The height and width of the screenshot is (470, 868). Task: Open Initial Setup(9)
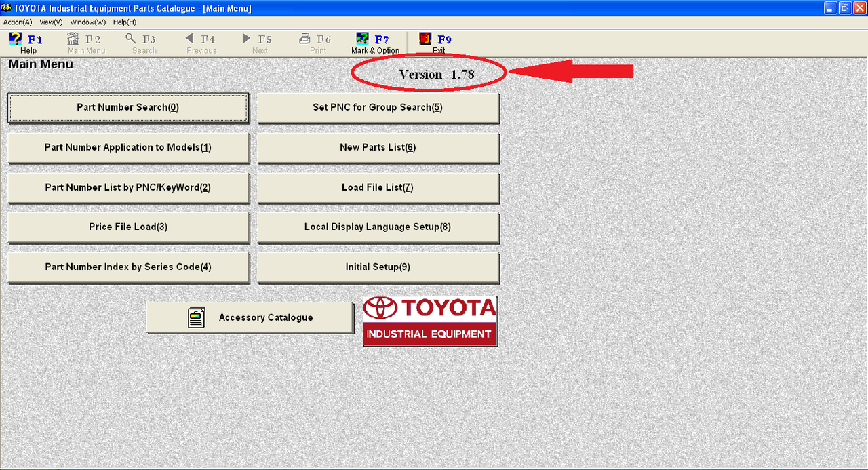(378, 267)
